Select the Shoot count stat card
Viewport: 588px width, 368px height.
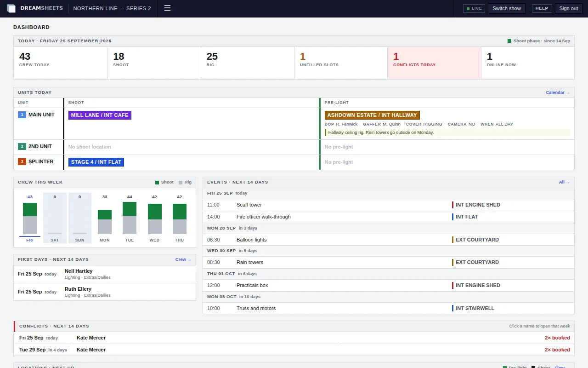pyautogui.click(x=154, y=63)
